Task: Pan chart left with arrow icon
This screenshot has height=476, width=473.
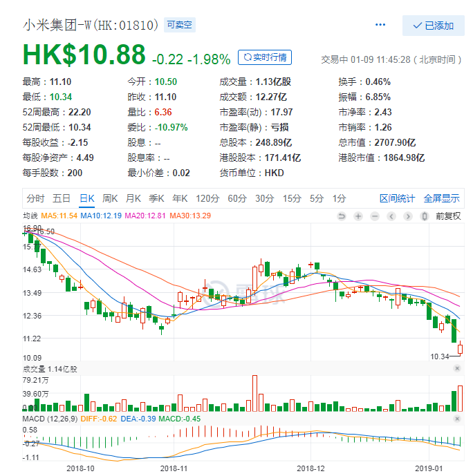Action: tap(391, 216)
